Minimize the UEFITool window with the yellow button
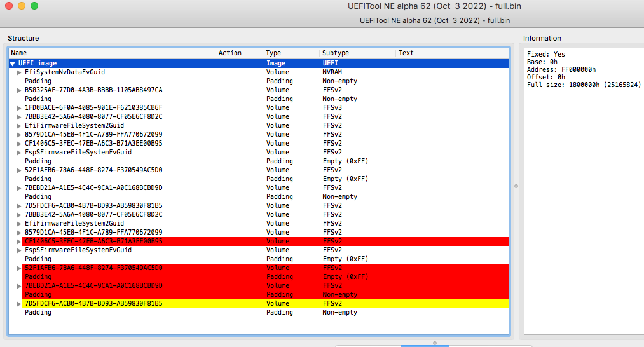The height and width of the screenshot is (347, 644). (22, 6)
